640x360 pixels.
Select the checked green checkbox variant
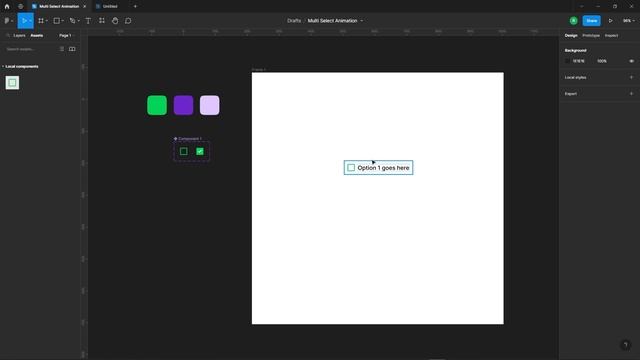tap(200, 151)
